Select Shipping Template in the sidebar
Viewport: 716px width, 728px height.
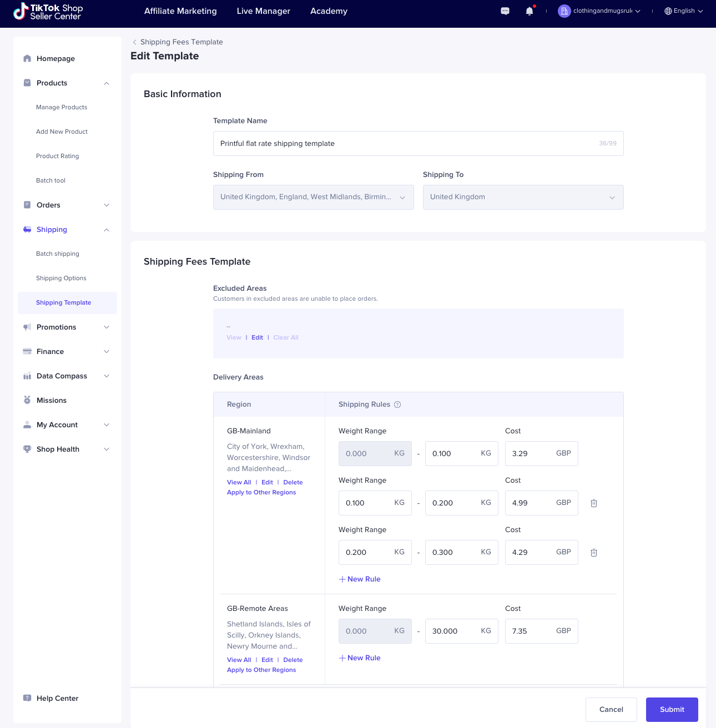(63, 302)
